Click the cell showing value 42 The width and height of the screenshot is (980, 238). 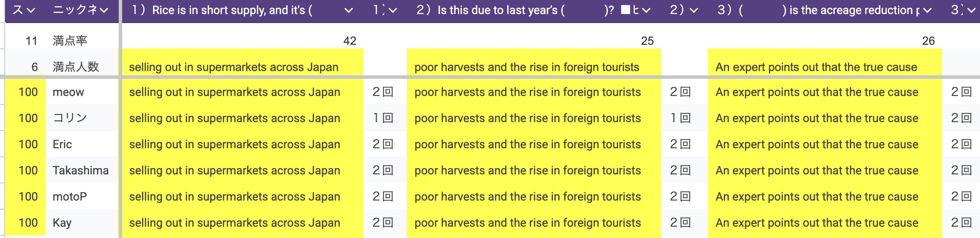pos(349,41)
